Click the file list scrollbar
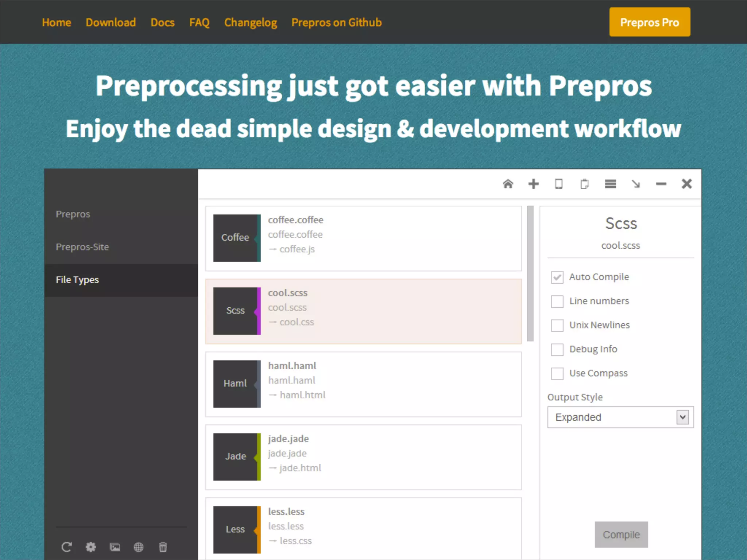The width and height of the screenshot is (747, 560). [530, 273]
